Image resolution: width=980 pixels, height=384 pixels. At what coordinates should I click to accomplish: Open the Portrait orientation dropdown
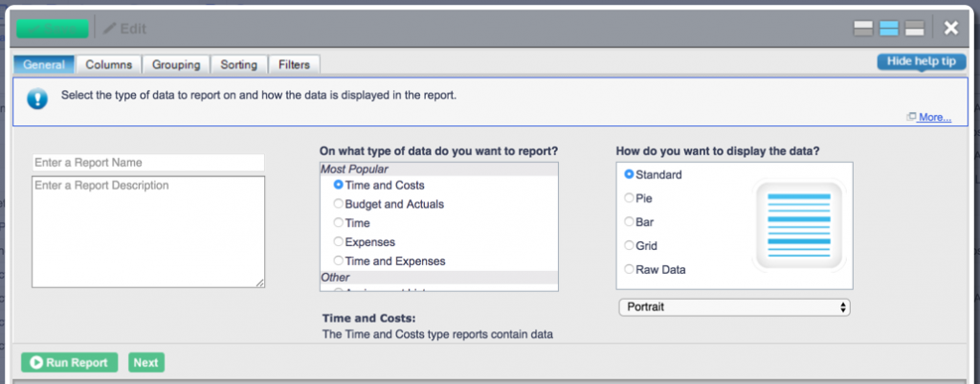(734, 307)
